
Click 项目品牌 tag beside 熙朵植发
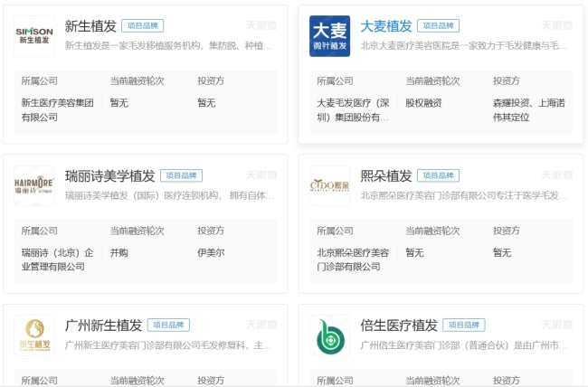[438, 175]
